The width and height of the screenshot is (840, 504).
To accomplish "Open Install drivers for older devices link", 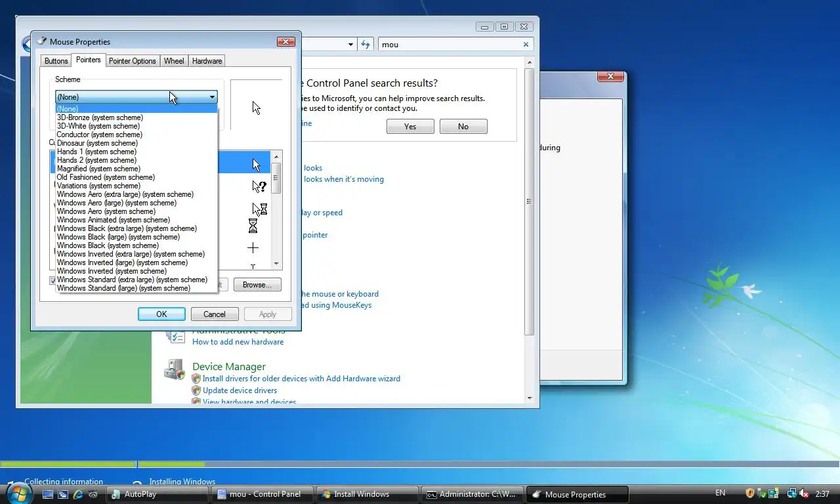I will coord(301,379).
